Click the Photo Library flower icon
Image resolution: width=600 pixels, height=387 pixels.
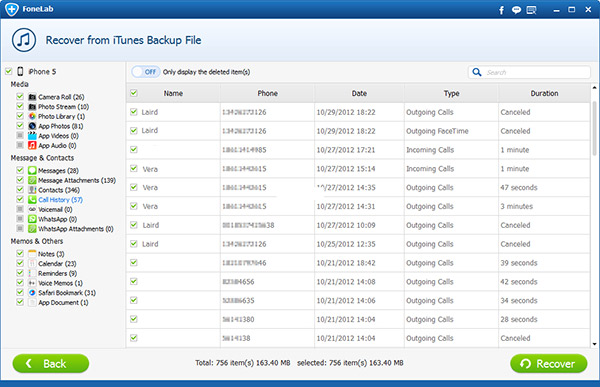click(x=32, y=116)
